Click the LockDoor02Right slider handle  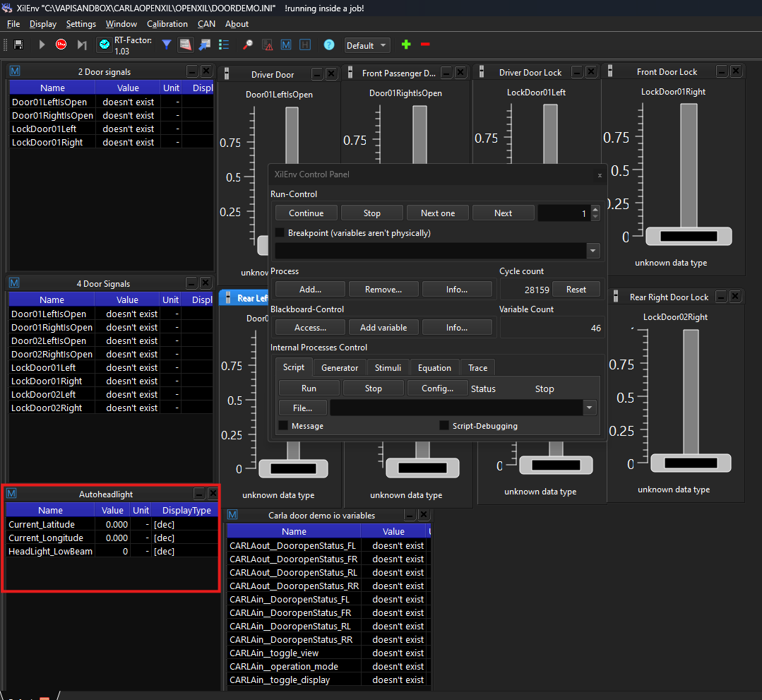690,463
